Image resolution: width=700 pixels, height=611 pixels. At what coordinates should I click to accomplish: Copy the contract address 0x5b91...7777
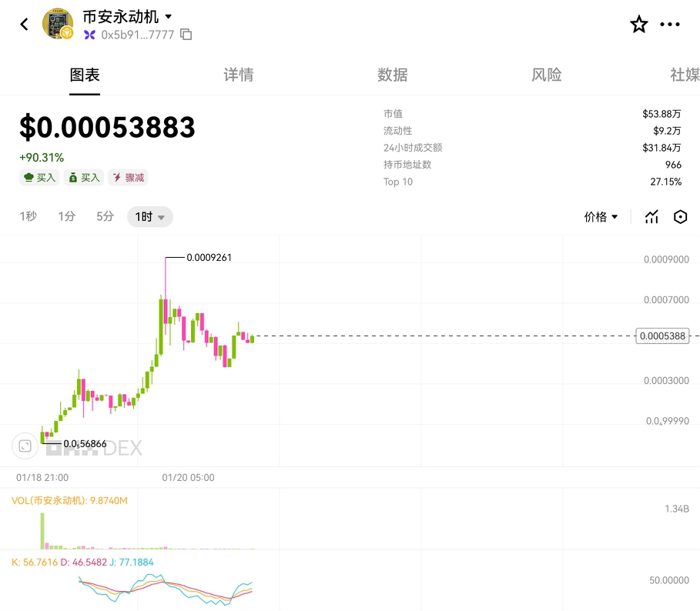[x=186, y=35]
